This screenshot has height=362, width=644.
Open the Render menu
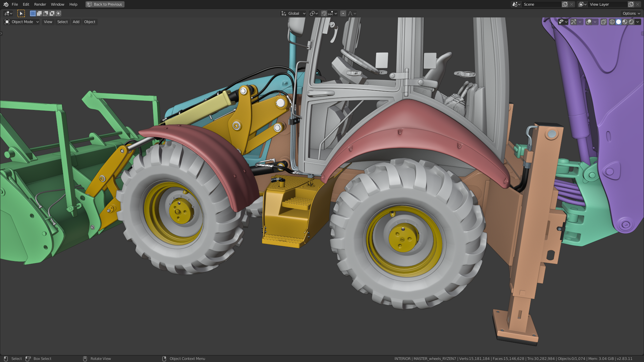coord(40,4)
